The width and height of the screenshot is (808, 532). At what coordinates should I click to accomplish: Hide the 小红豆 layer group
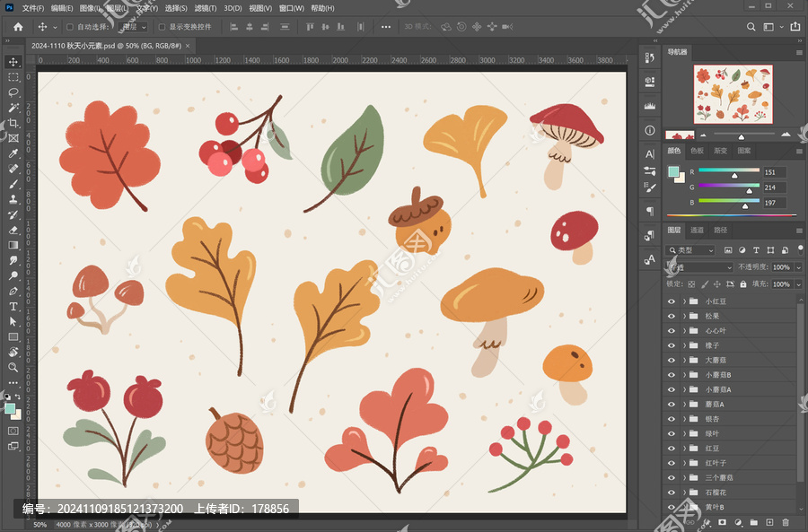(672, 301)
